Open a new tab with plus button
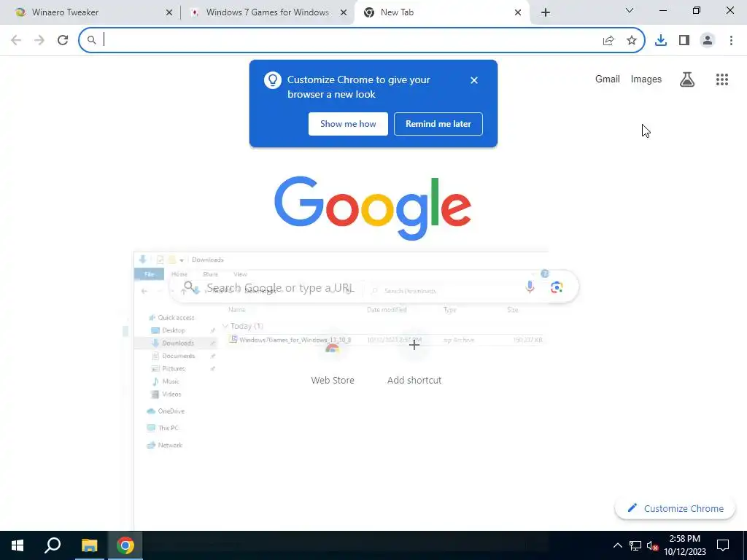 coord(546,13)
